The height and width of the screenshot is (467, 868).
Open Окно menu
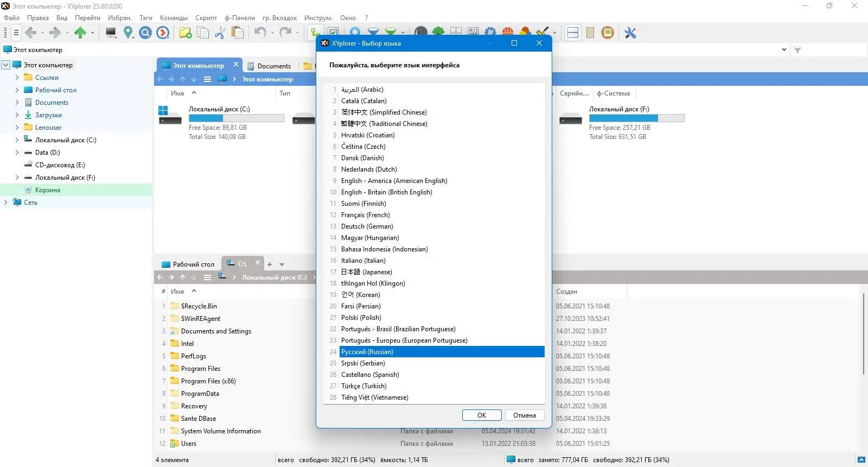click(348, 18)
